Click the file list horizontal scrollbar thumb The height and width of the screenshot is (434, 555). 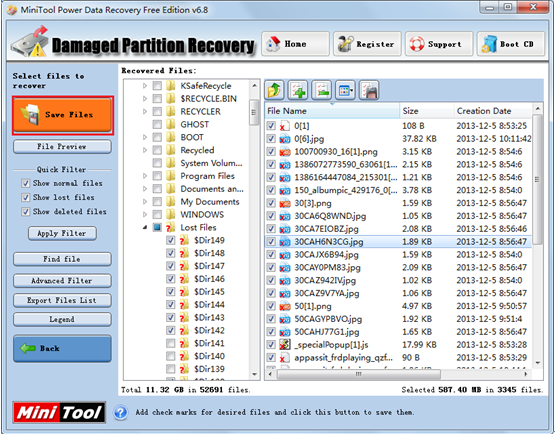coord(359,374)
